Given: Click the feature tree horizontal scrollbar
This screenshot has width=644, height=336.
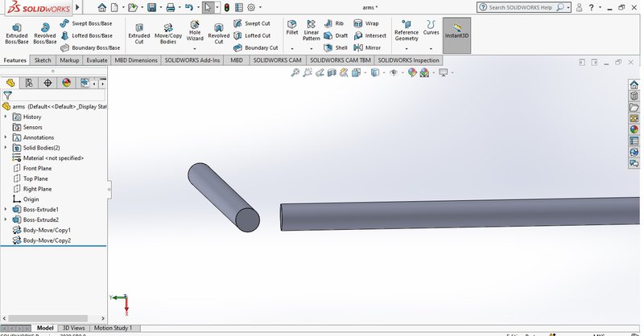Looking at the screenshot, I should pos(48,318).
